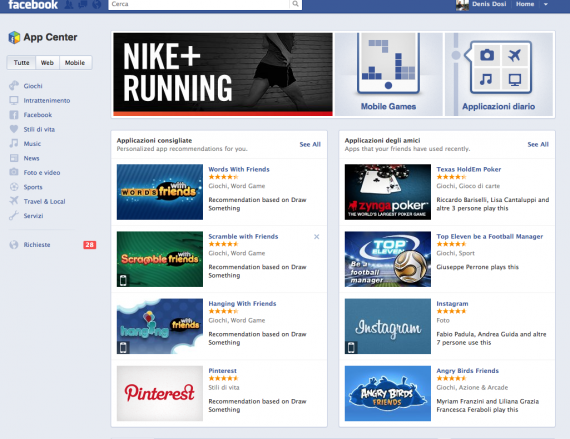Viewport: 570px width, 439px height.
Task: Click the Giochi puzzle icon
Action: (x=14, y=85)
